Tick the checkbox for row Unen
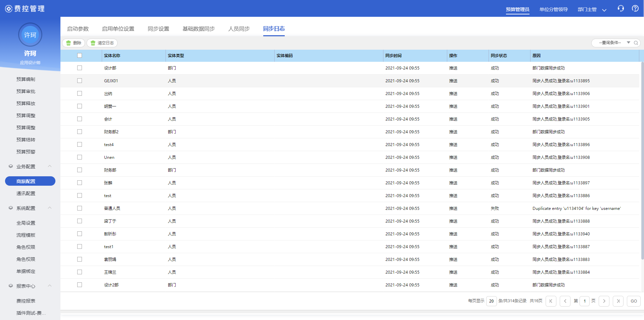Screen dimensions: 644x320 click(80, 157)
